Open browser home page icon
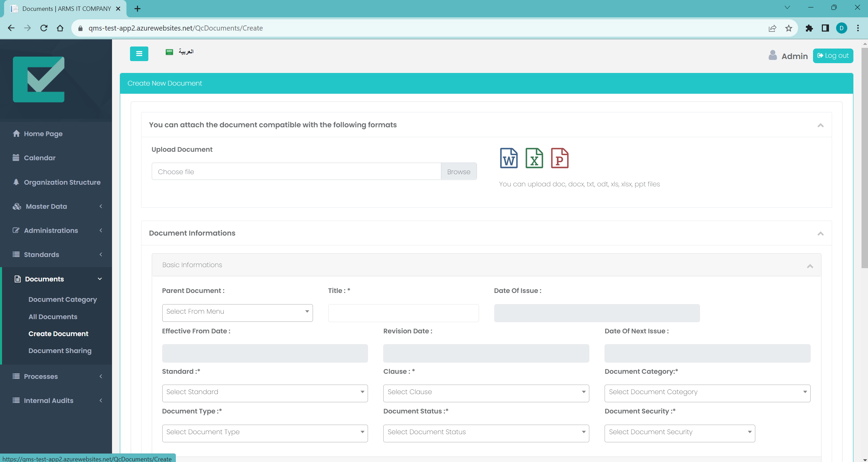Image resolution: width=868 pixels, height=462 pixels. pyautogui.click(x=60, y=28)
